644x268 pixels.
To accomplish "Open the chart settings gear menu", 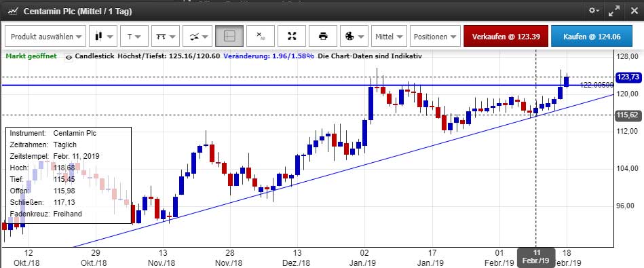I will click(594, 11).
